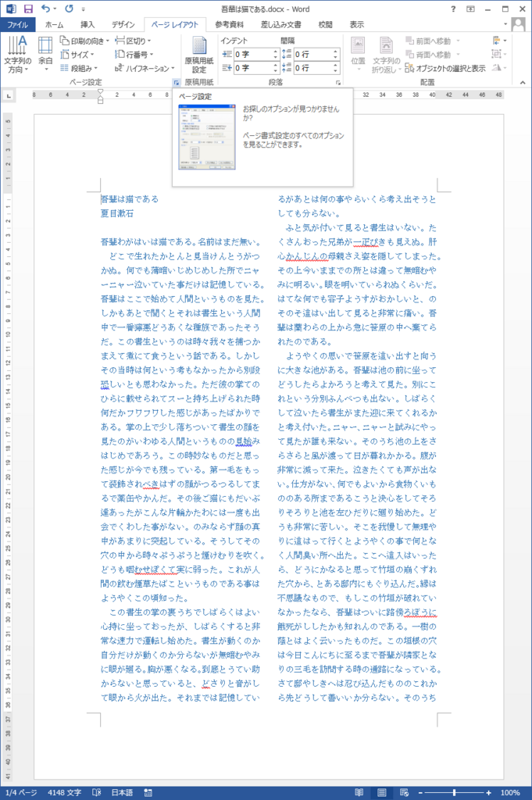
Task: Click the Save icon in quick access toolbar
Action: click(28, 9)
